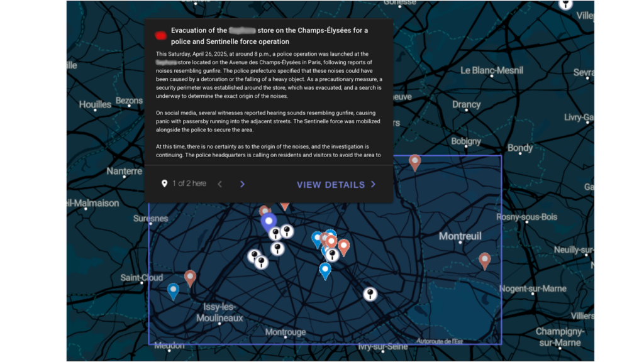Click the paragraph starting "At this time"

click(x=268, y=151)
